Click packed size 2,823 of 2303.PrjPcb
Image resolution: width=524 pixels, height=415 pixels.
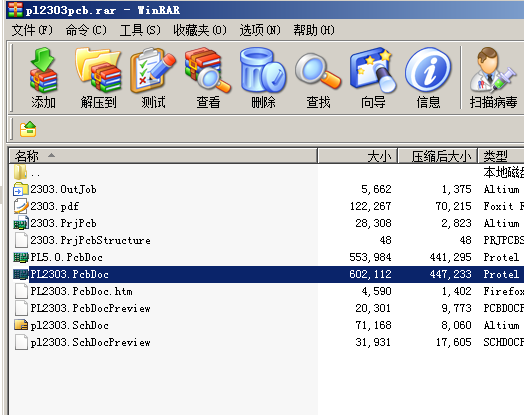tap(456, 223)
